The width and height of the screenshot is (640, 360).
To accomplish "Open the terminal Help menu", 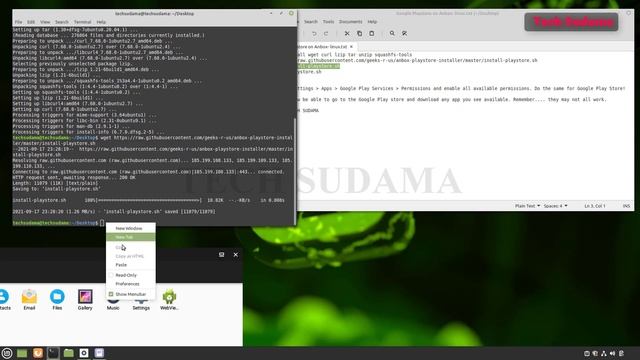I will click(x=101, y=22).
